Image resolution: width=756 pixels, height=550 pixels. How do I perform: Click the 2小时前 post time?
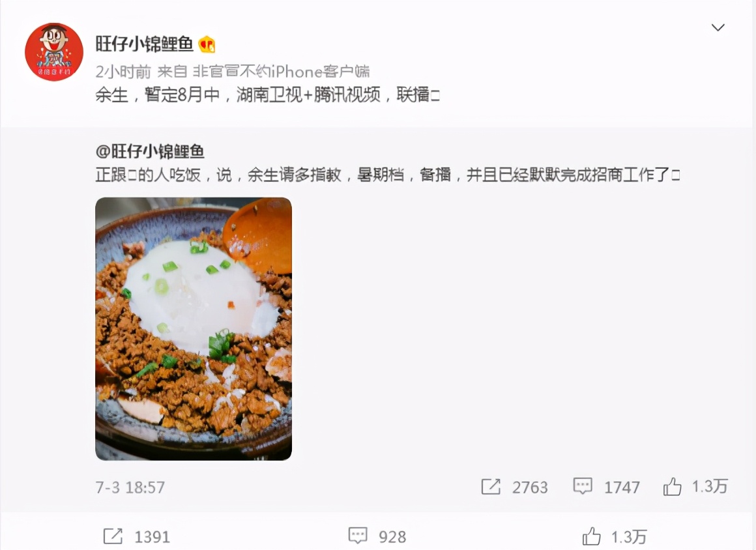123,72
